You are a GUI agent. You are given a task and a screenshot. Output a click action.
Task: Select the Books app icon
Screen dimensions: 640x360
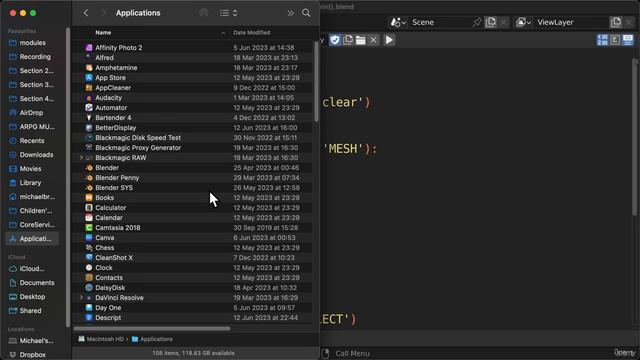[x=89, y=198]
